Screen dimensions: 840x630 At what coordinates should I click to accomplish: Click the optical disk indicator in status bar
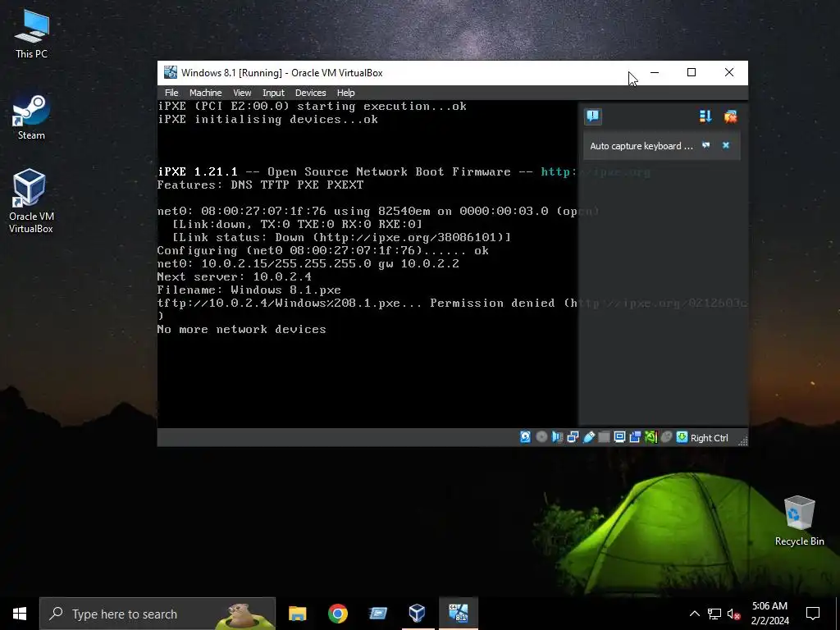pos(541,437)
